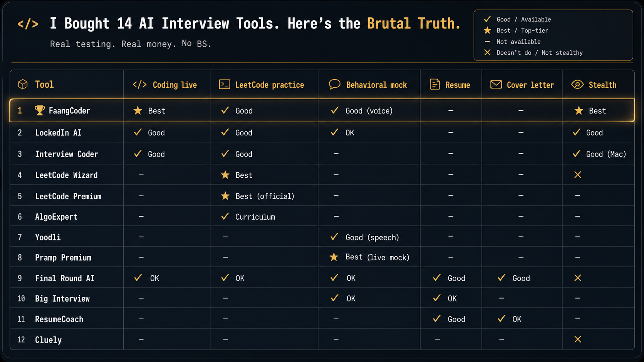The width and height of the screenshot is (644, 362).
Task: Click Not available legend entry text
Action: click(x=518, y=42)
